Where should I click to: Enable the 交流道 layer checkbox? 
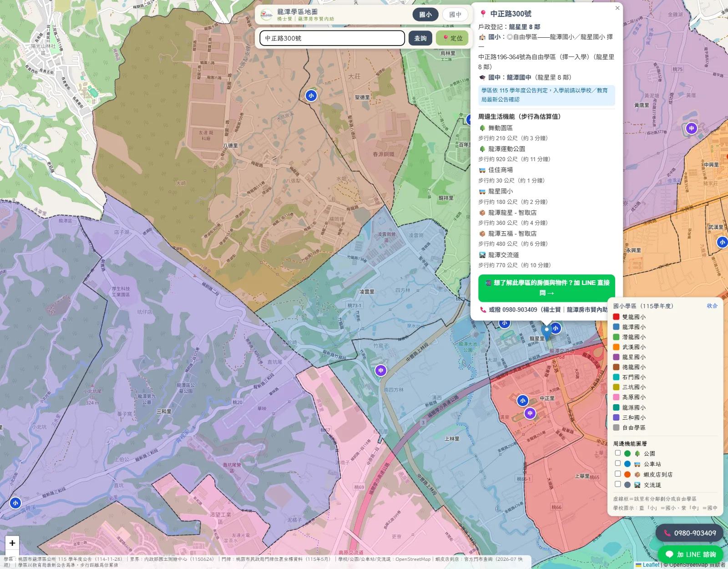tap(618, 484)
